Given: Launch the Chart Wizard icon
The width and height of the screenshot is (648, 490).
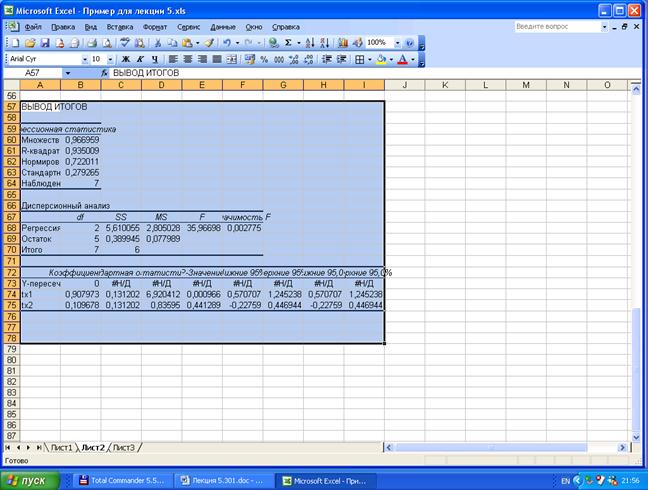Looking at the screenshot, I should [343, 43].
